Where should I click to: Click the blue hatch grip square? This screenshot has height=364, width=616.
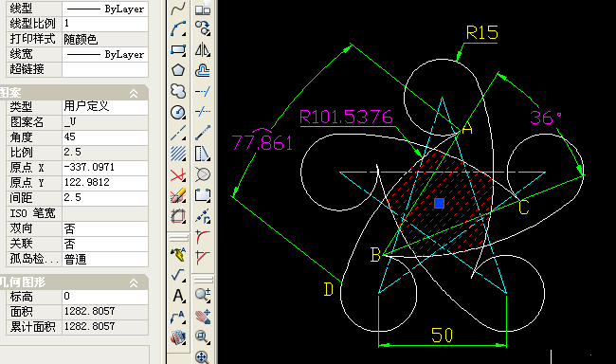coord(439,203)
